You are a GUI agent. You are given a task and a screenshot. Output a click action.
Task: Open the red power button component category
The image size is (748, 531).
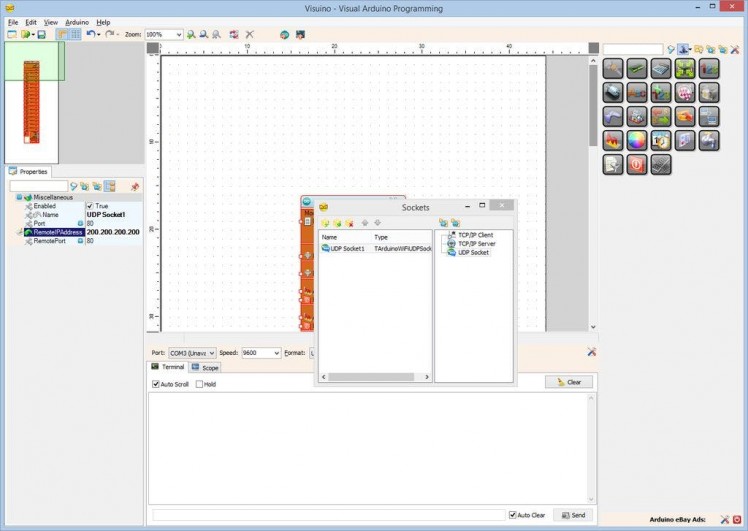pyautogui.click(x=636, y=165)
